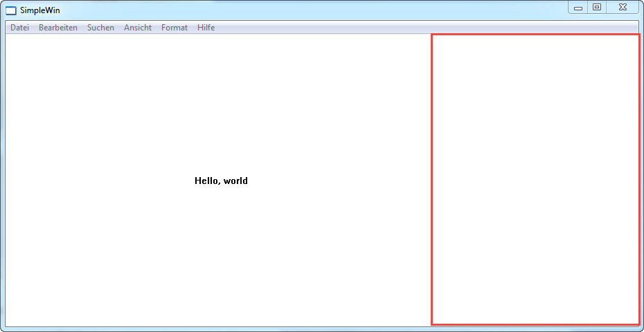Open the Hilfe menu

206,28
